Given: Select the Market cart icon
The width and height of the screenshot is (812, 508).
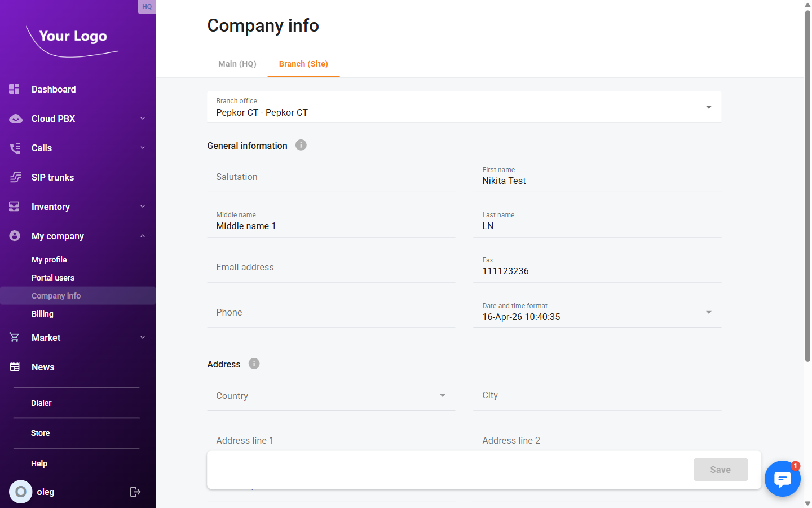Looking at the screenshot, I should coord(15,337).
